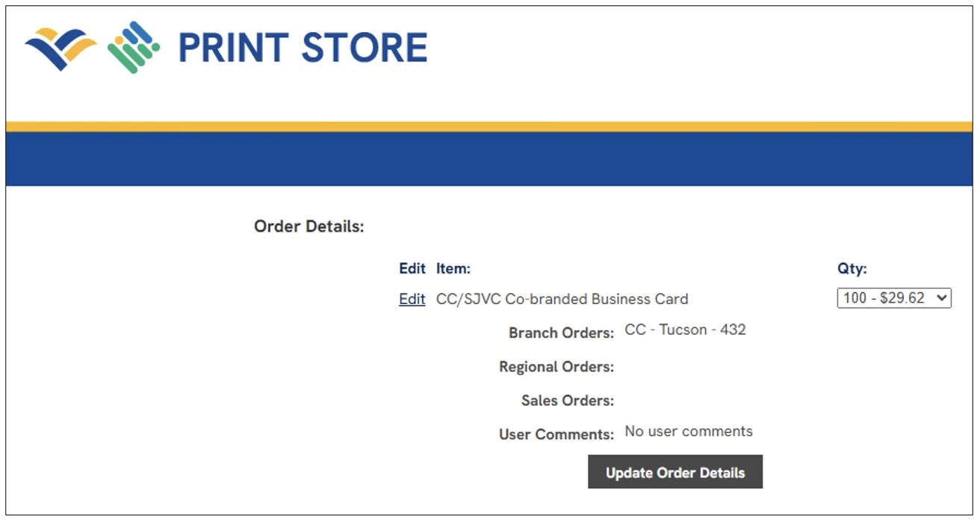Click the PRINT STORE title text
The height and width of the screenshot is (520, 980).
click(x=303, y=48)
